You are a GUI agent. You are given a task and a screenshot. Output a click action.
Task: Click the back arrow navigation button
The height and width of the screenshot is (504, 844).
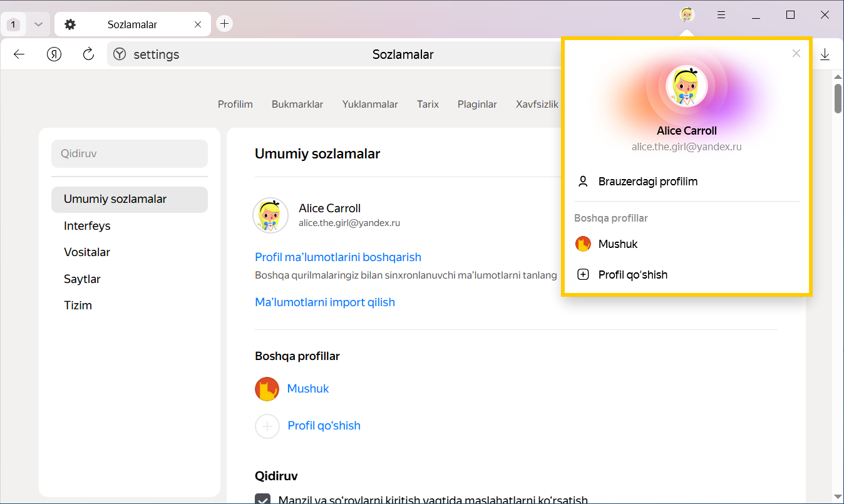point(19,54)
